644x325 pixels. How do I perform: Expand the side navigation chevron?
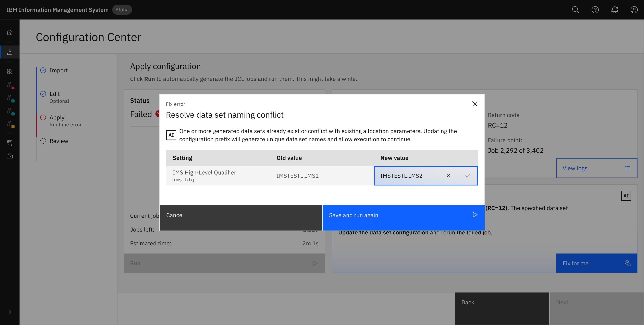[10, 312]
